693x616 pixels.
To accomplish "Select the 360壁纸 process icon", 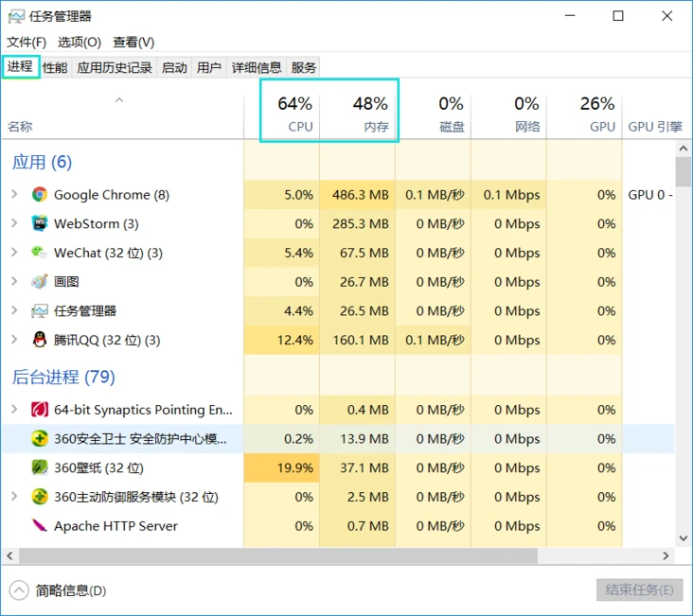I will [40, 467].
